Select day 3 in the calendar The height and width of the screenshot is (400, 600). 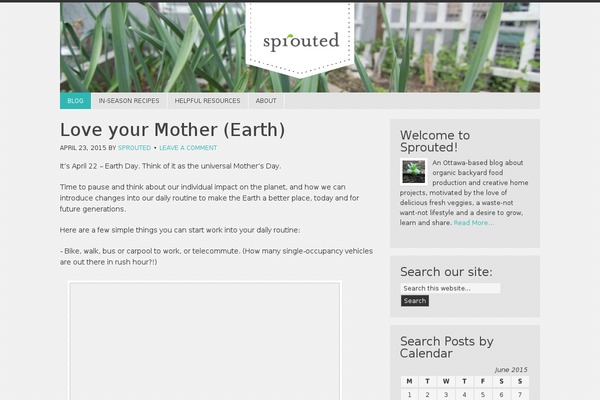tap(446, 395)
